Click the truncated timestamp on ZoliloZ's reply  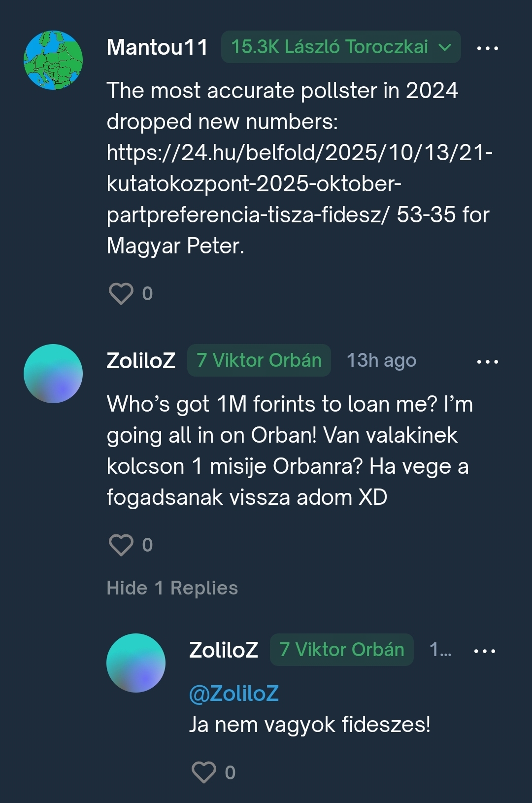coord(440,650)
